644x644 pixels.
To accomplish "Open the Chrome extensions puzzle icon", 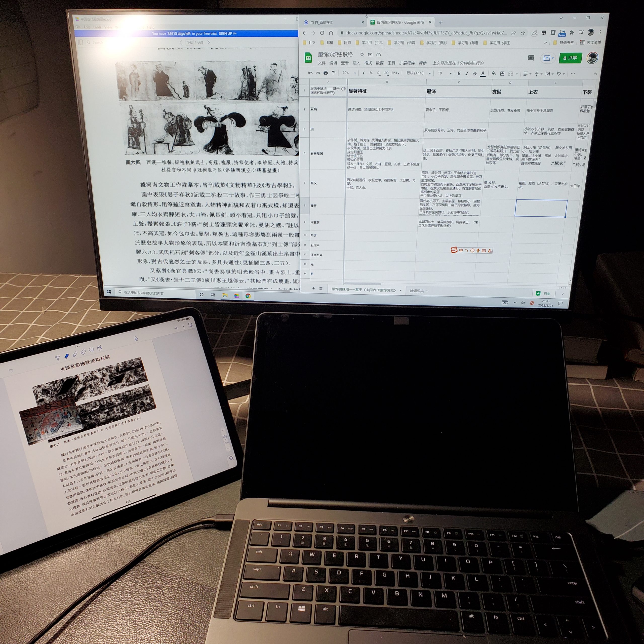I will pyautogui.click(x=572, y=32).
